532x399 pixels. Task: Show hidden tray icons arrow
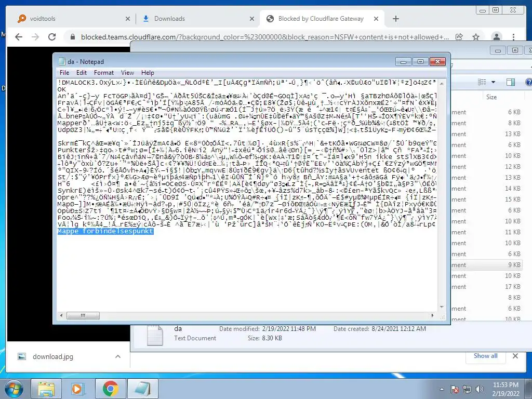442,389
